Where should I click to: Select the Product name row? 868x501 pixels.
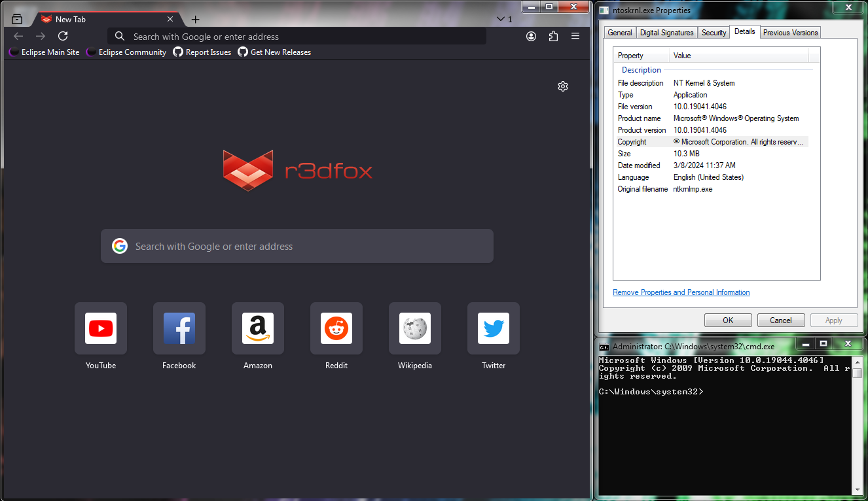pyautogui.click(x=713, y=118)
